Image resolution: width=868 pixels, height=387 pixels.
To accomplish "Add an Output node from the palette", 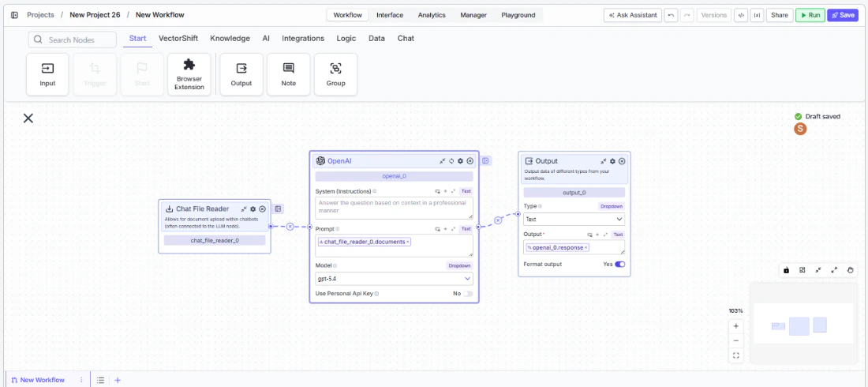I will tap(241, 74).
